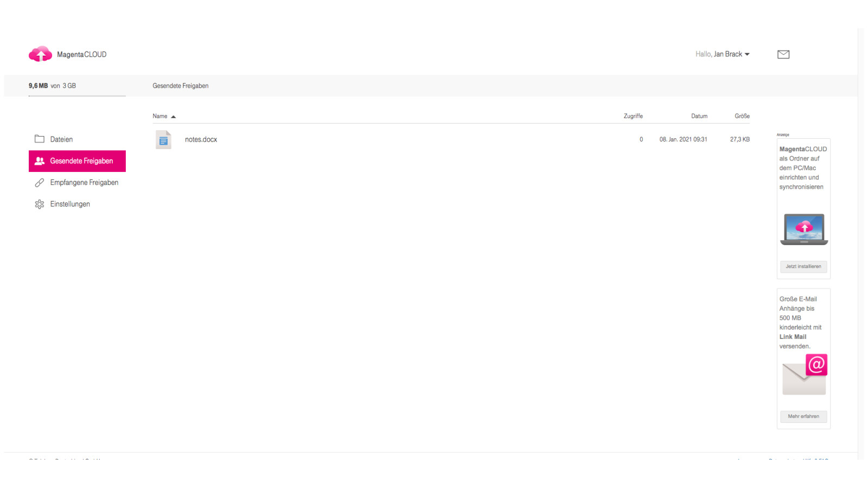
Task: Sort by Größe column header
Action: coord(742,116)
